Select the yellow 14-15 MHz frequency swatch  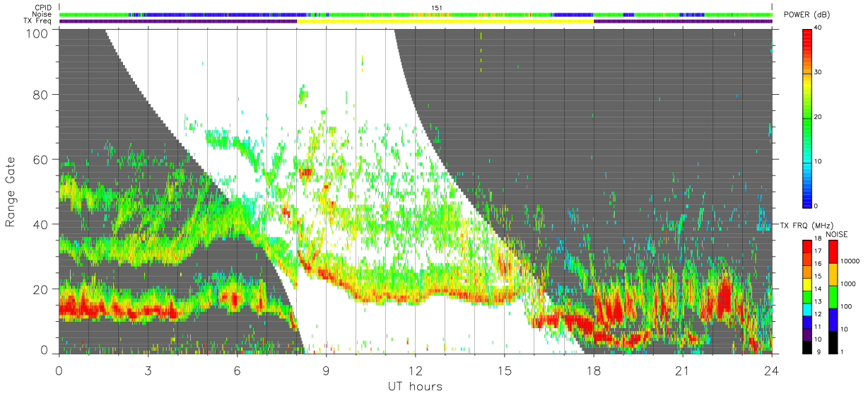[x=807, y=284]
